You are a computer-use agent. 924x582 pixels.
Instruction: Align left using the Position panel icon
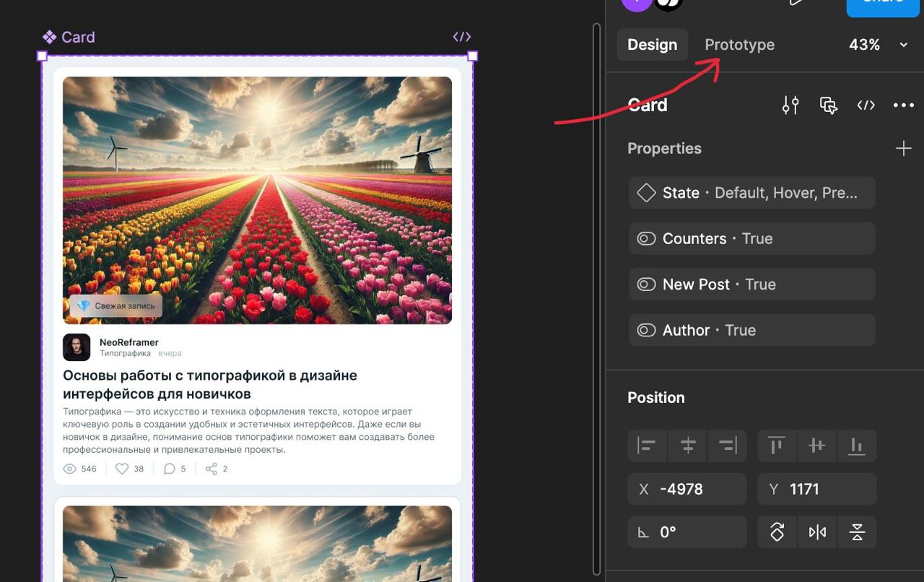point(647,446)
